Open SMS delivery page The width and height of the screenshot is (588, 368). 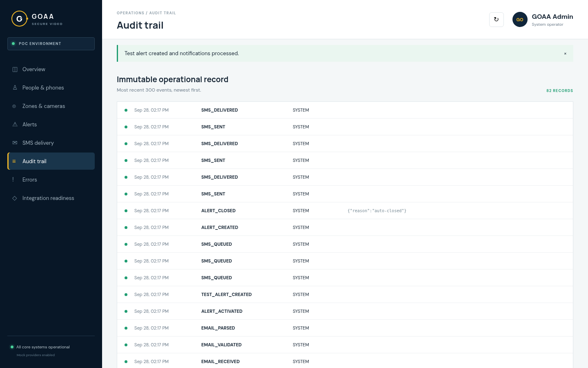51,143
